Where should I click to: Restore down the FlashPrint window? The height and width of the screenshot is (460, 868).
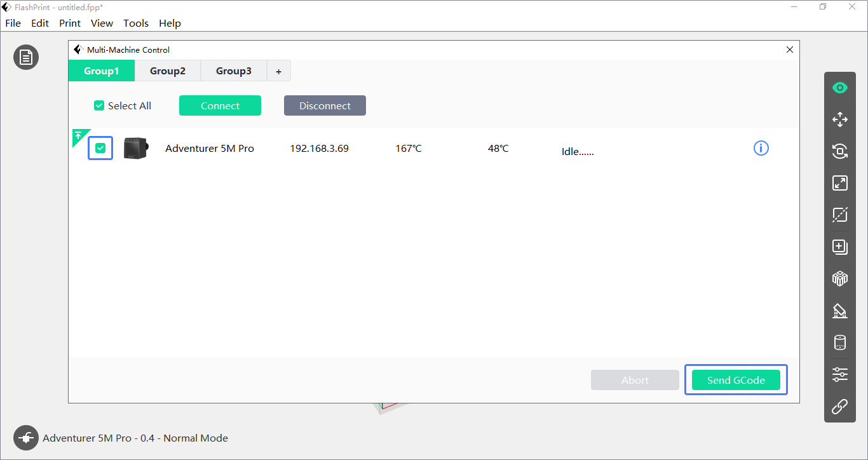823,7
